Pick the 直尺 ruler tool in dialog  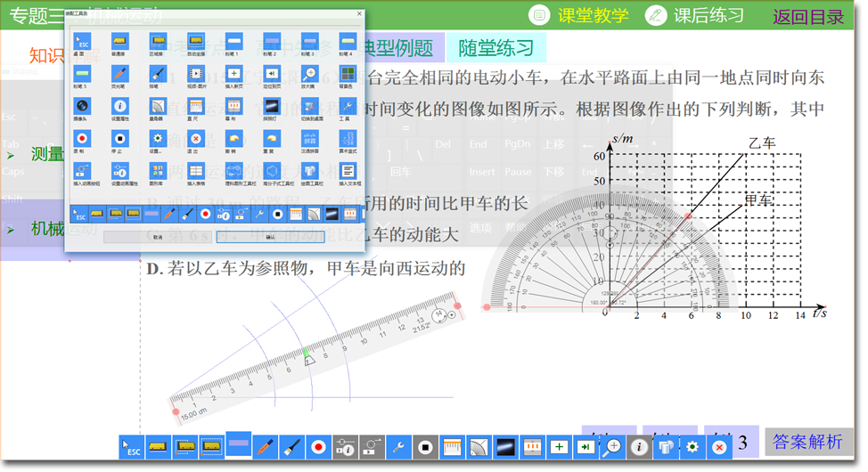pyautogui.click(x=195, y=107)
